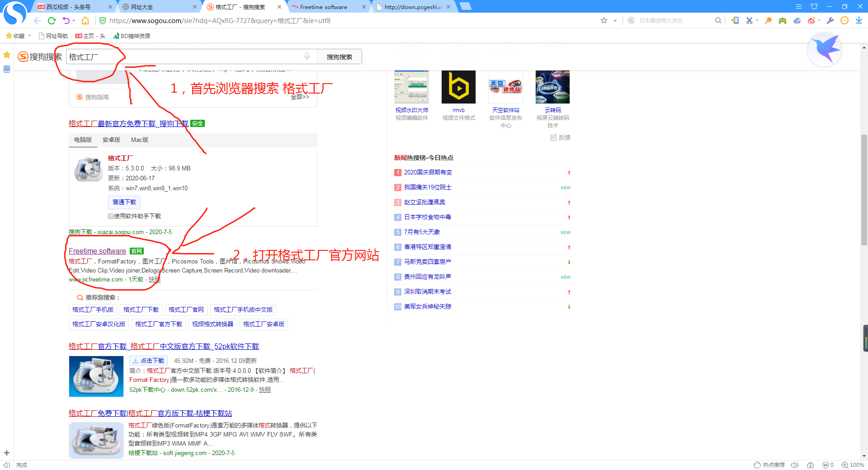The width and height of the screenshot is (868, 470).
Task: Toggle the sound speaker icon in the status bar
Action: click(x=795, y=465)
